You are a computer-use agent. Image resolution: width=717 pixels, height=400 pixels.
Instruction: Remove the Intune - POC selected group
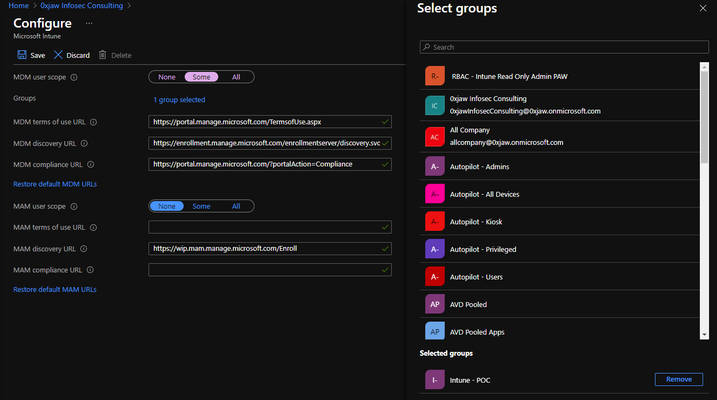679,379
